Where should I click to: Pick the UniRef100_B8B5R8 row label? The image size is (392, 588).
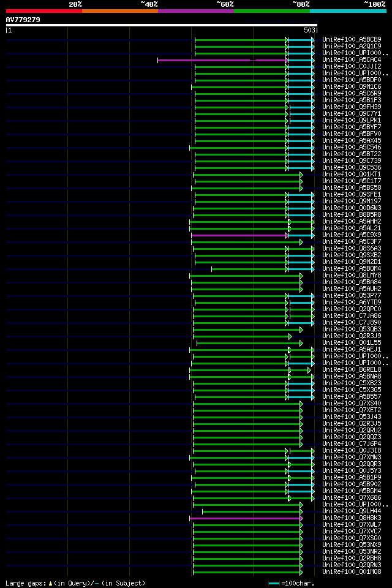[352, 215]
